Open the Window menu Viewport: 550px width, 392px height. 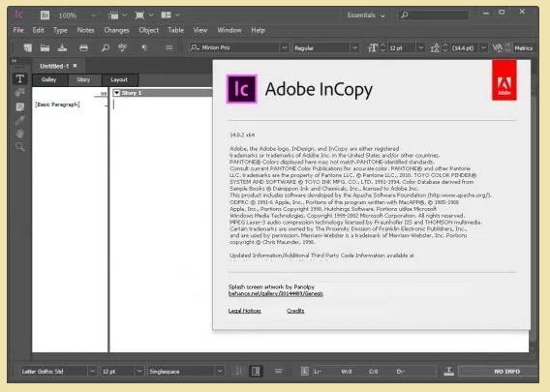(229, 30)
